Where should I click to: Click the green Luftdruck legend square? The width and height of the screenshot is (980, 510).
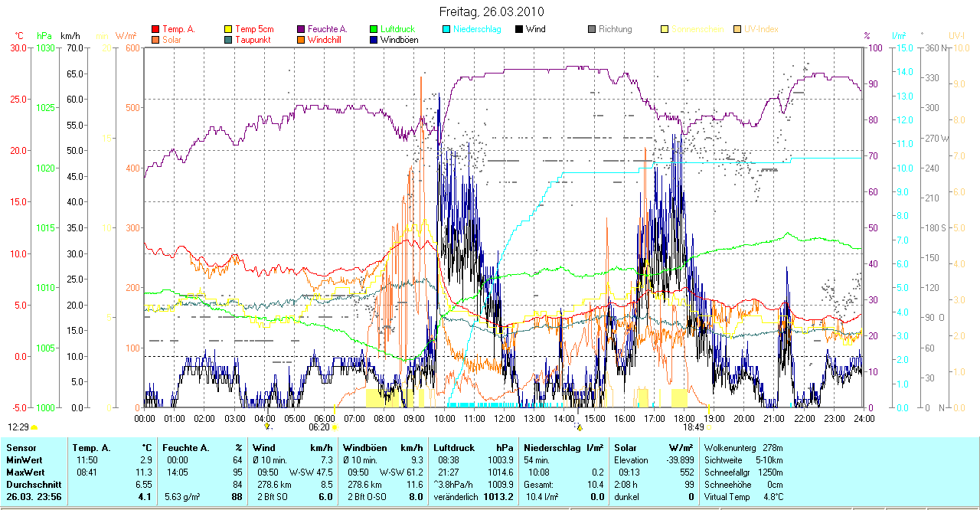[x=374, y=29]
